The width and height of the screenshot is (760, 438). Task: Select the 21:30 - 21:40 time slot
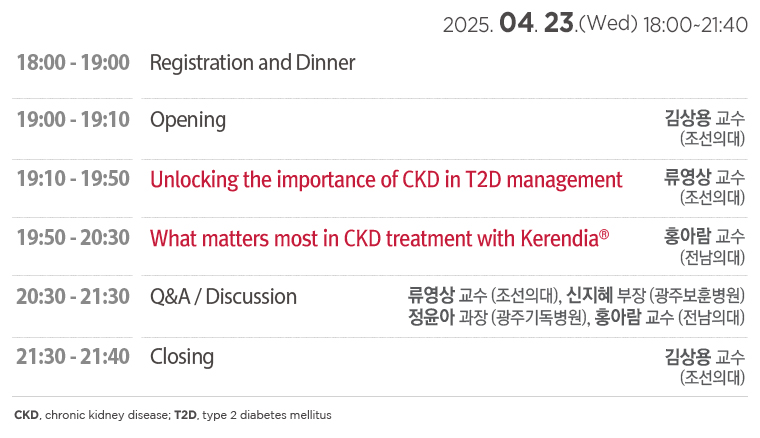(x=73, y=357)
